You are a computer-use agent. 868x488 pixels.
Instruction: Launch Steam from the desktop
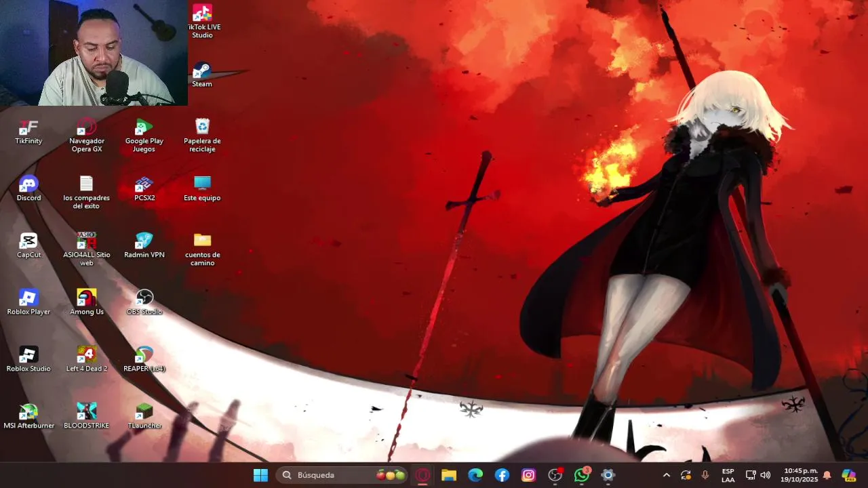(202, 75)
